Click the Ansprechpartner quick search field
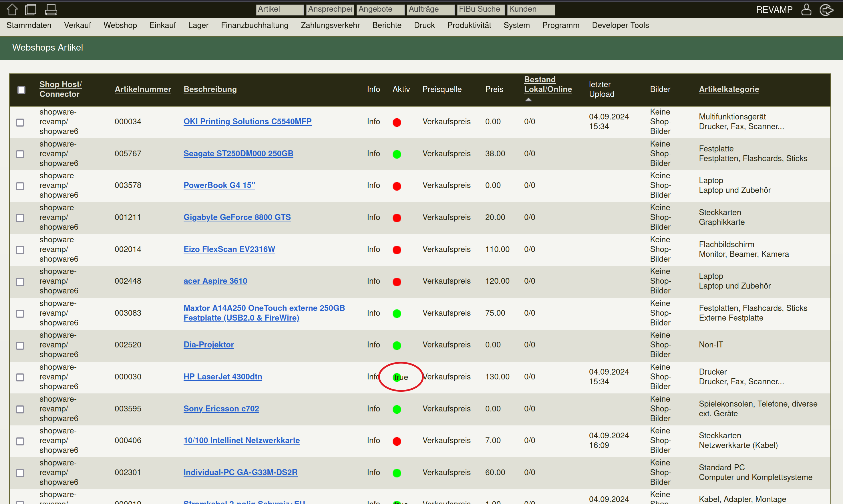This screenshot has width=843, height=504. [330, 9]
